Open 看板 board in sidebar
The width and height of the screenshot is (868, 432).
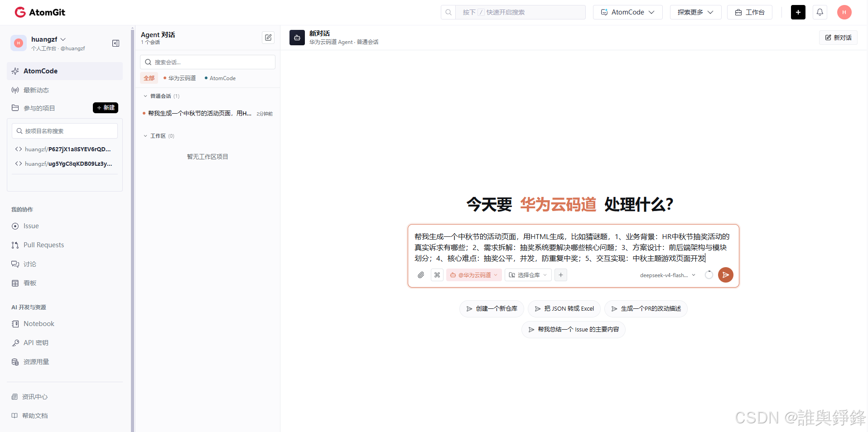coord(65,283)
